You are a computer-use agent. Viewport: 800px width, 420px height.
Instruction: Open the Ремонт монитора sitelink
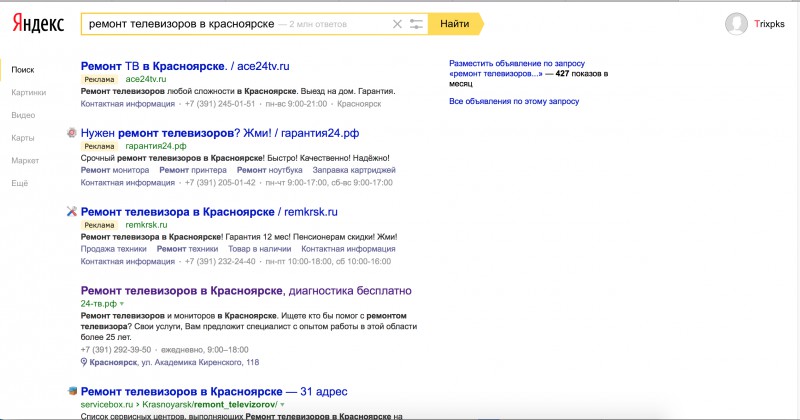(x=115, y=170)
